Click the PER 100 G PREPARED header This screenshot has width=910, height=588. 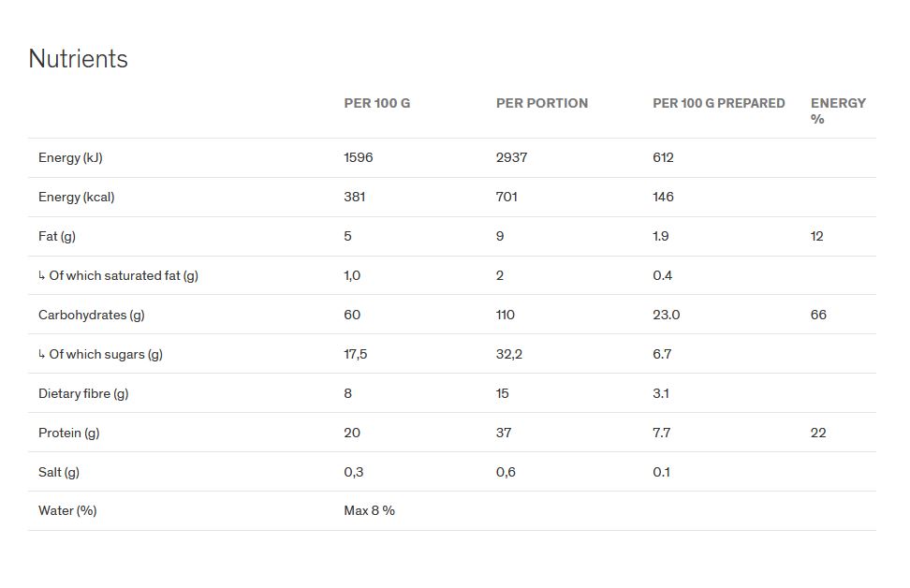coord(718,103)
